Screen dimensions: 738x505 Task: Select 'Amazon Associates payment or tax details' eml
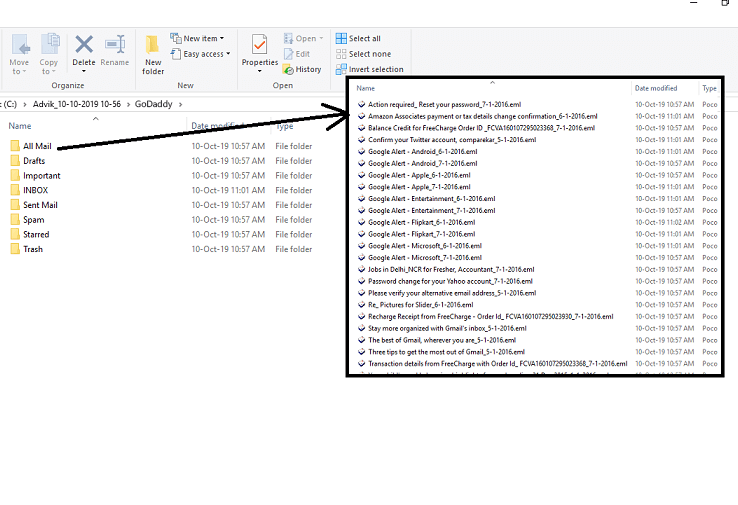coord(482,116)
